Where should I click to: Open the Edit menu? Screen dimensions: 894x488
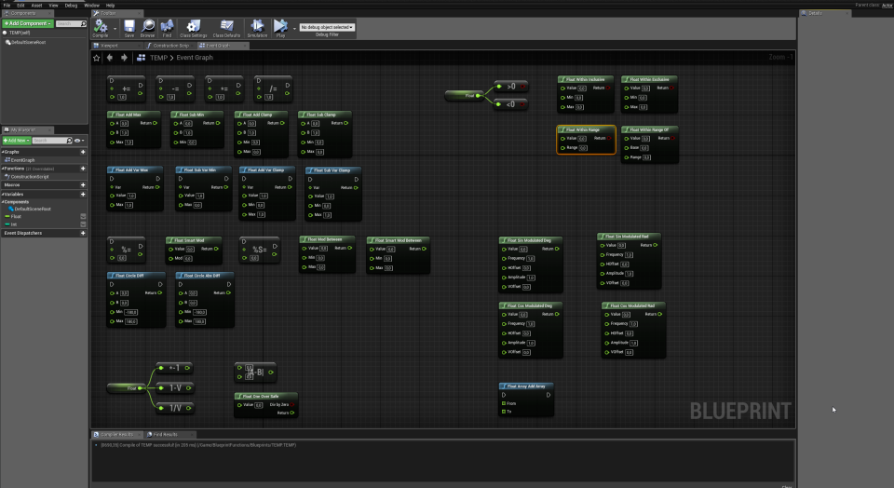point(21,5)
